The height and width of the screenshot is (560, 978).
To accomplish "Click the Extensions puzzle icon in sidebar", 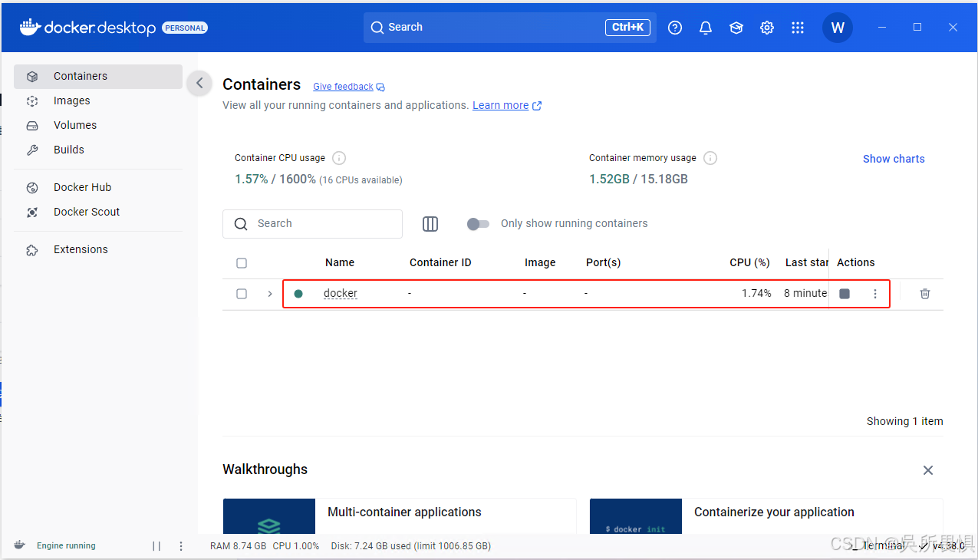I will 32,250.
